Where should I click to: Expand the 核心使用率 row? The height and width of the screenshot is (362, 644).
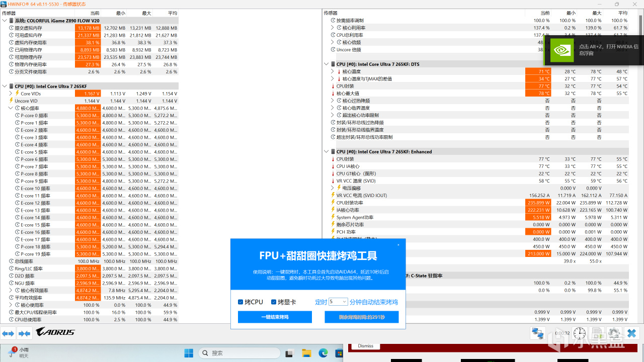(x=11, y=305)
